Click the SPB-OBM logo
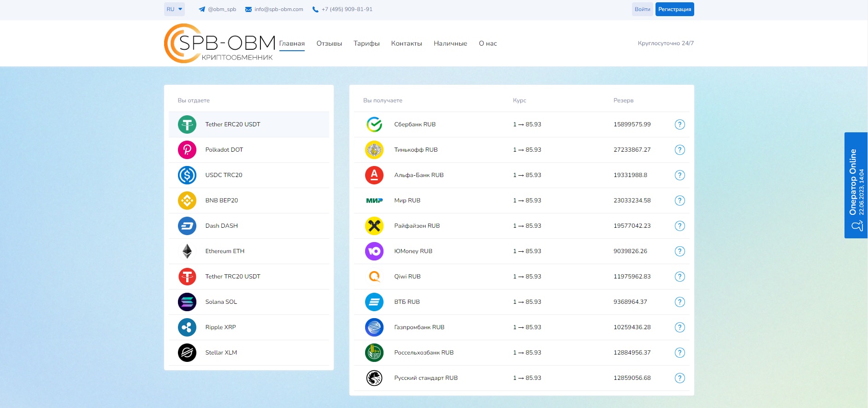Image resolution: width=868 pixels, height=408 pixels. pyautogui.click(x=220, y=43)
